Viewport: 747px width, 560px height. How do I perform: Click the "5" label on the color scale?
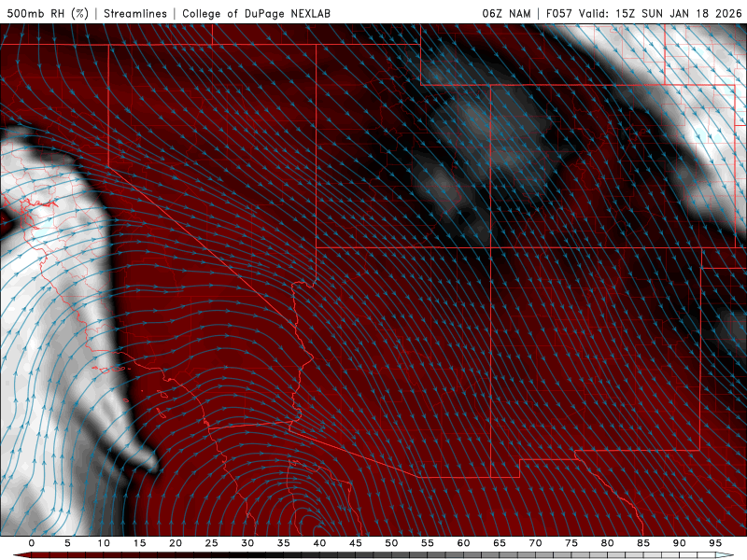pyautogui.click(x=67, y=543)
